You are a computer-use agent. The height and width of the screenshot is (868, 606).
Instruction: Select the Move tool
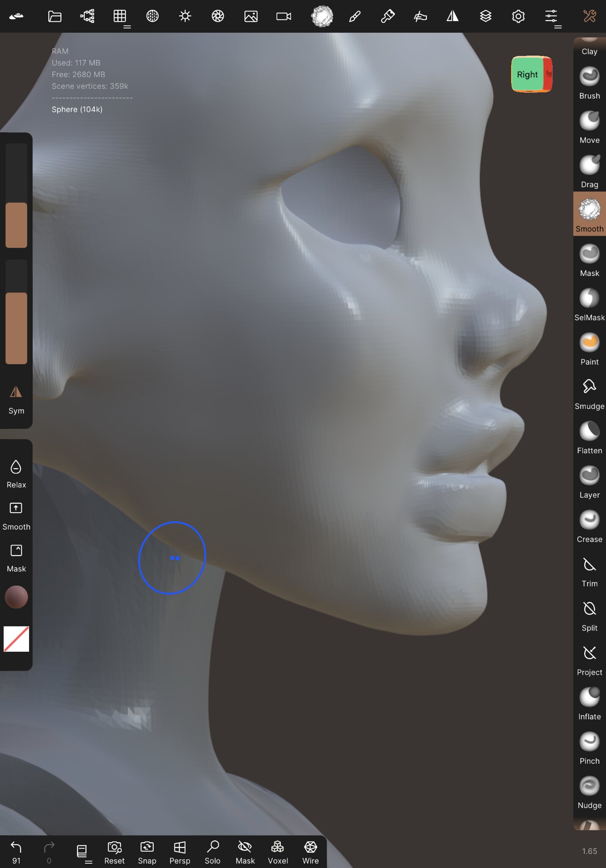(x=589, y=127)
